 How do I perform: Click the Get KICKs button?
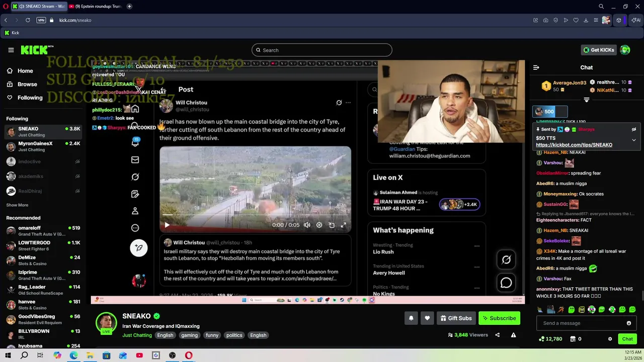pos(599,50)
